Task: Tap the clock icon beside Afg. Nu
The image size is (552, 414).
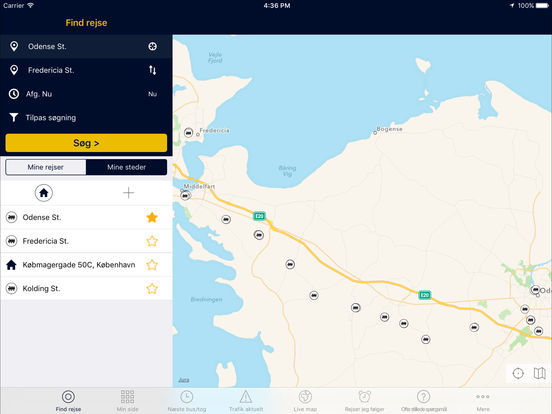Action: point(14,94)
